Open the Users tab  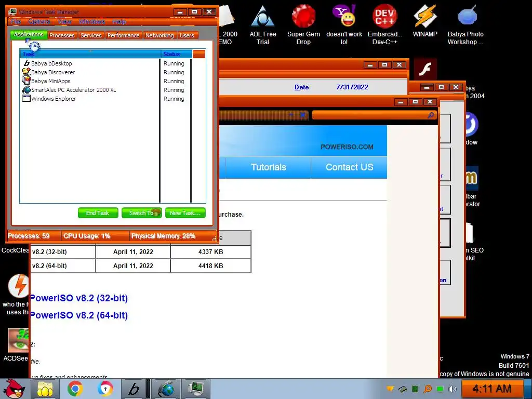(x=187, y=35)
